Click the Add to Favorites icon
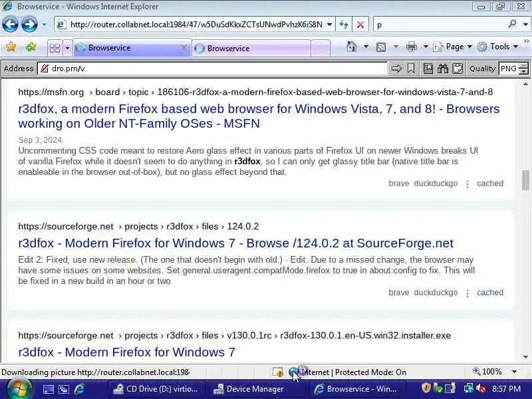 [31, 47]
